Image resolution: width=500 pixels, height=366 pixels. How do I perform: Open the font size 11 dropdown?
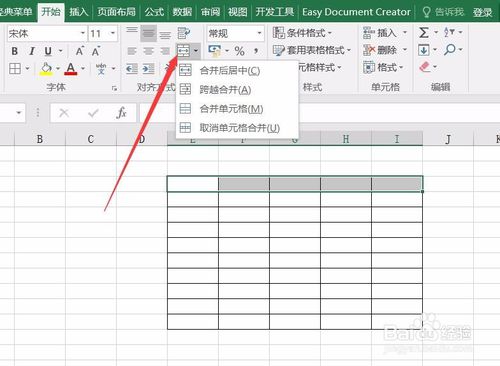click(x=113, y=33)
